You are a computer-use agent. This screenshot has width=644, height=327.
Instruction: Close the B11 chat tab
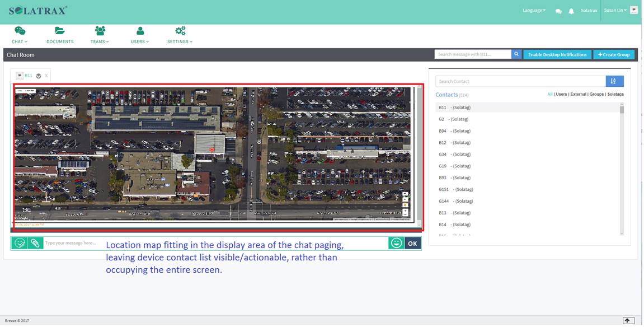click(46, 76)
